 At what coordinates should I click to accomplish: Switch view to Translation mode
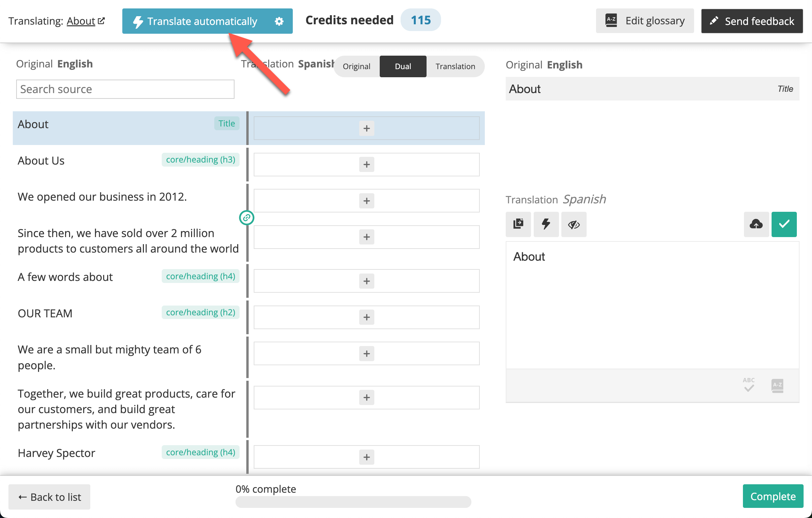pyautogui.click(x=455, y=66)
